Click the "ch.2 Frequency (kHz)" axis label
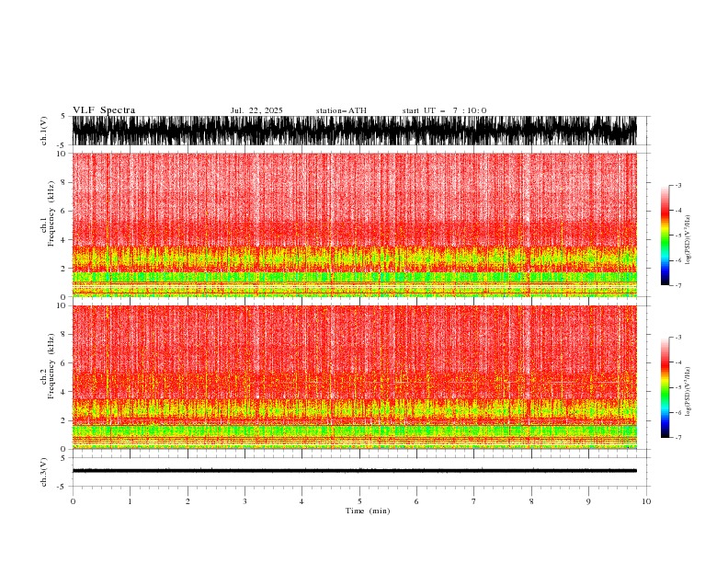This screenshot has height=563, width=728. click(x=48, y=365)
